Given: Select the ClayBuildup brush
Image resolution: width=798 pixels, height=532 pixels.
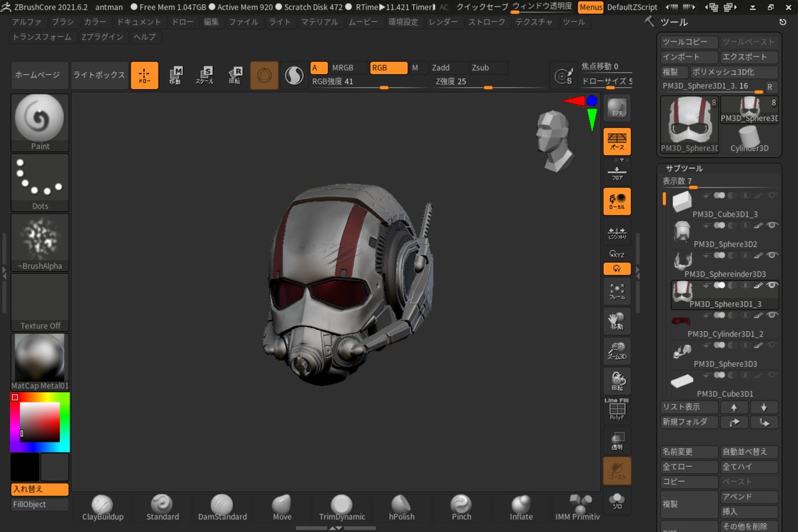Looking at the screenshot, I should pyautogui.click(x=102, y=507).
